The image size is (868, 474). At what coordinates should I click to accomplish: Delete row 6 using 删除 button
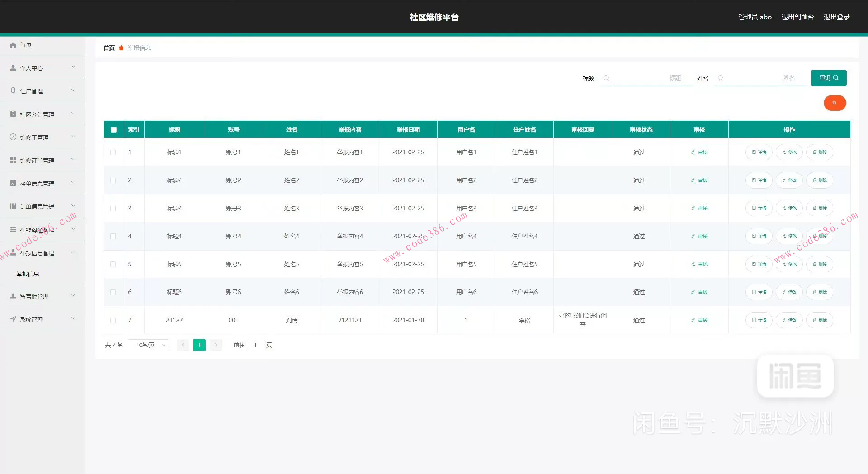(x=819, y=292)
